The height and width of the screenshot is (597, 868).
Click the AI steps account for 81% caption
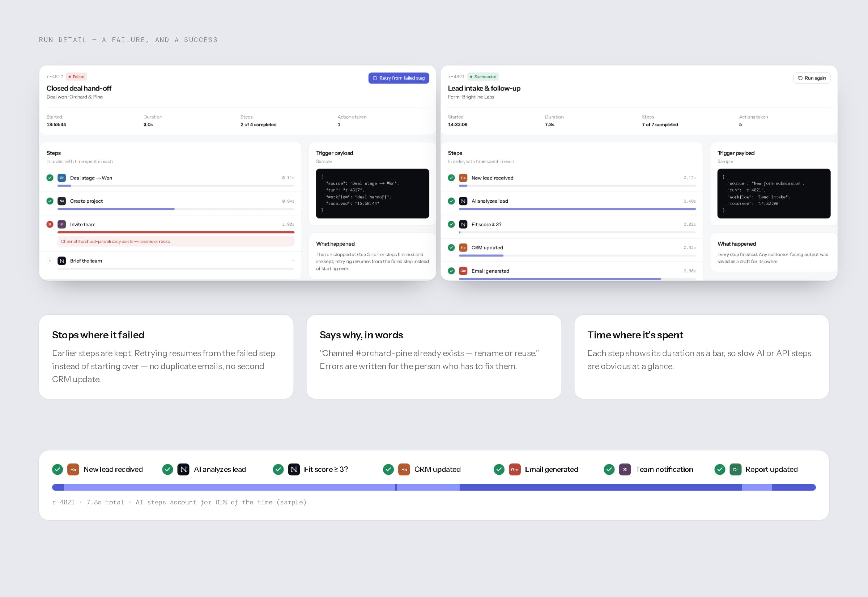[x=221, y=502]
